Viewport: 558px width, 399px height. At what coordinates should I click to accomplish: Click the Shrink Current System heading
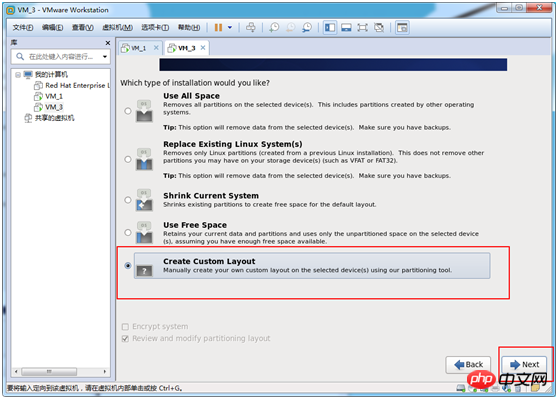[211, 196]
